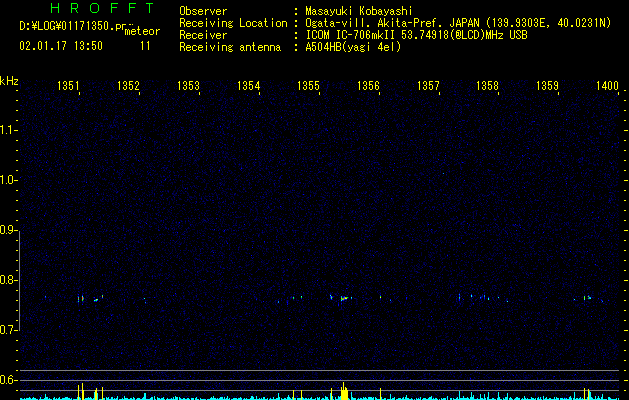Click the 1354 time axis label
This screenshot has width=629, height=400.
click(x=248, y=86)
